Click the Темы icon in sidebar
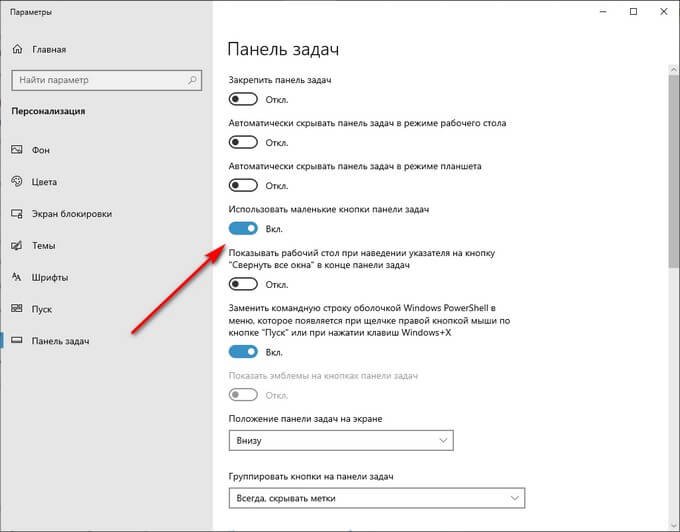This screenshot has width=680, height=532. pyautogui.click(x=17, y=245)
